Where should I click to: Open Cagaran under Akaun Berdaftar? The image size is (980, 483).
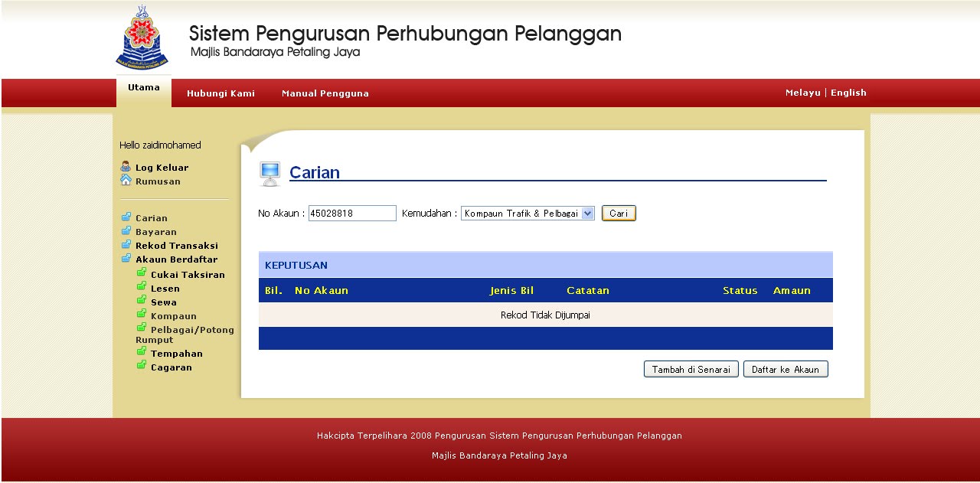pyautogui.click(x=171, y=367)
